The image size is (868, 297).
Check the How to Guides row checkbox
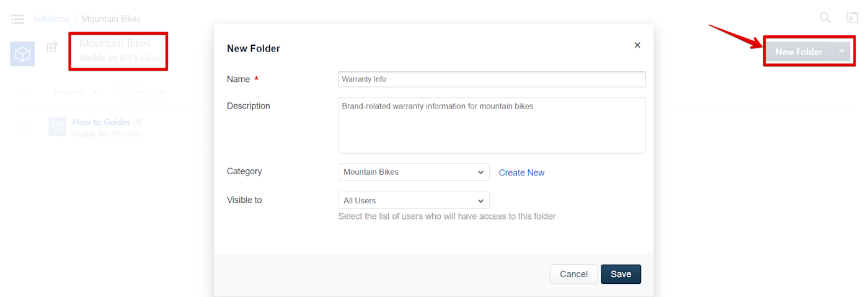(x=24, y=128)
